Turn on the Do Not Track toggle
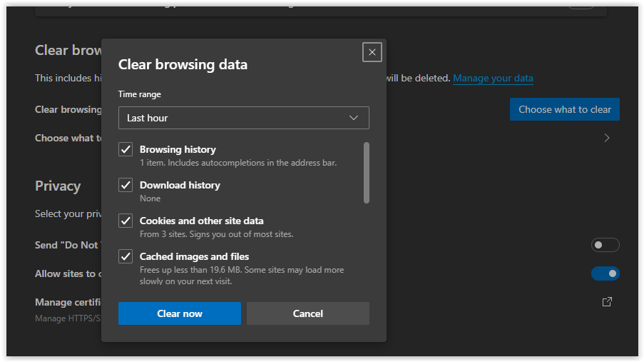This screenshot has height=362, width=644. click(x=605, y=245)
